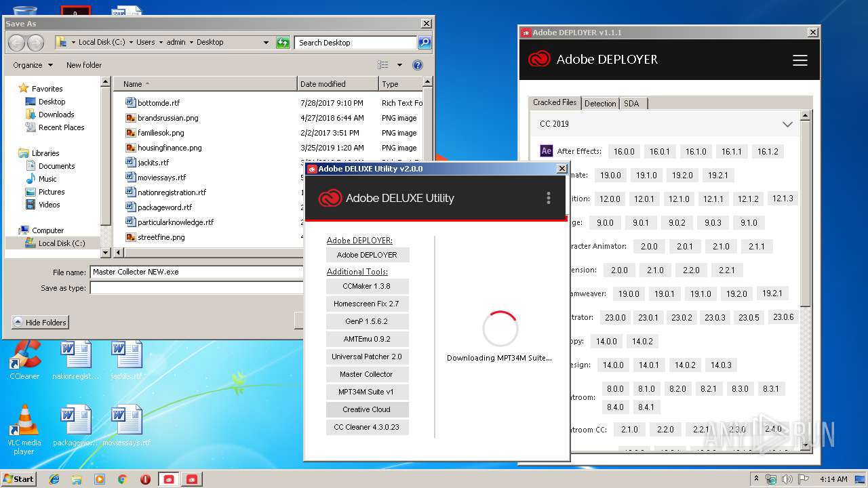This screenshot has width=868, height=488.
Task: Click the Creative Cloud logo in DELUXE Utility header
Action: 330,198
